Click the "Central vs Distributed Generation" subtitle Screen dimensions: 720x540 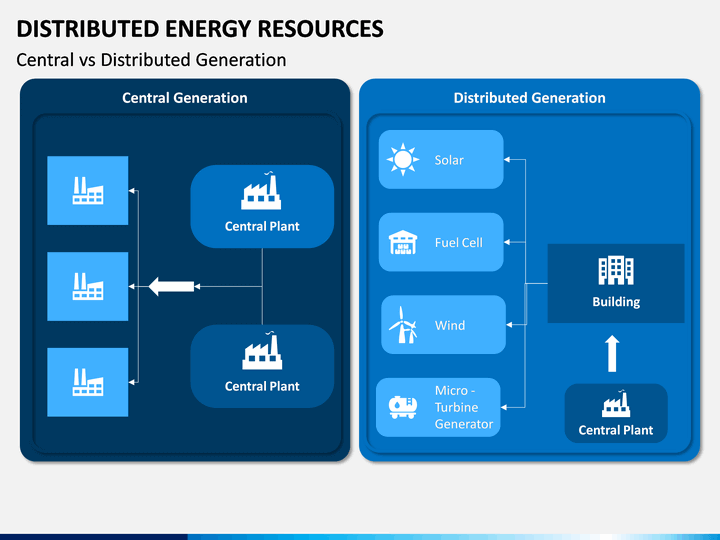[x=151, y=60]
